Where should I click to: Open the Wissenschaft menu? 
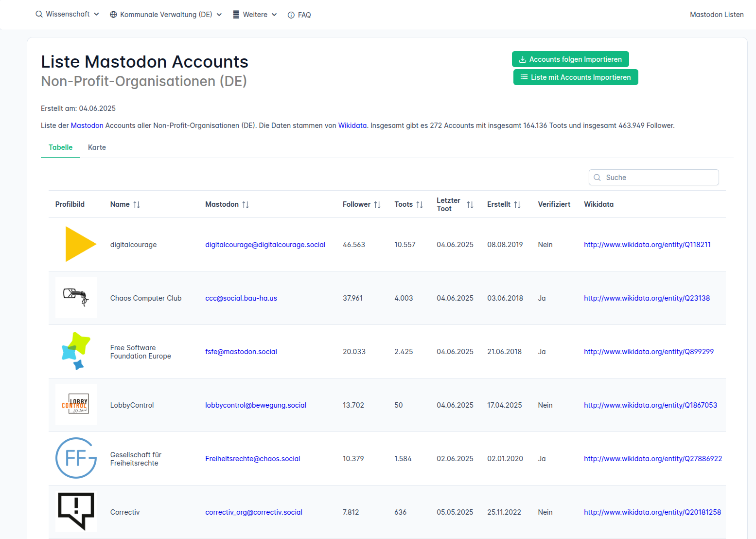(x=68, y=15)
